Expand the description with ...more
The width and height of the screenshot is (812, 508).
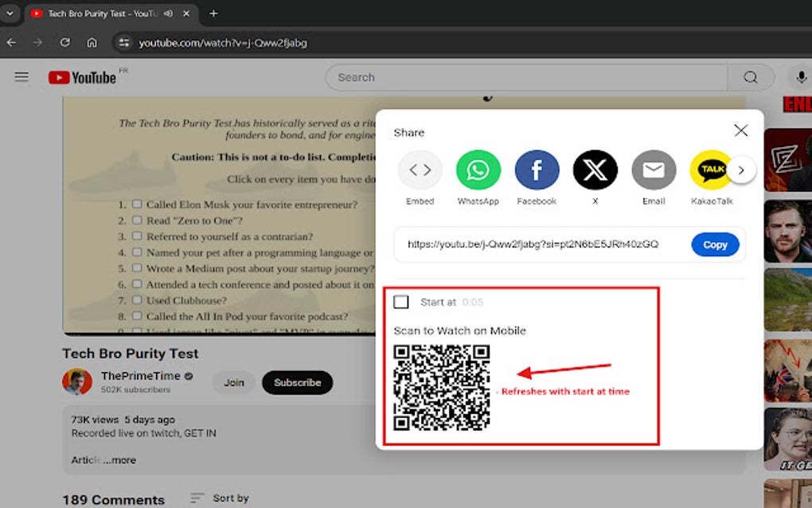click(x=119, y=459)
